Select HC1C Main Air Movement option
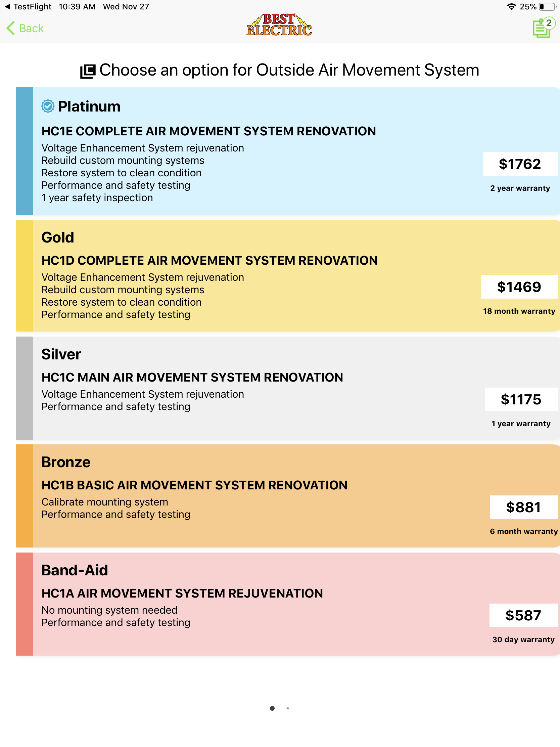 [192, 377]
